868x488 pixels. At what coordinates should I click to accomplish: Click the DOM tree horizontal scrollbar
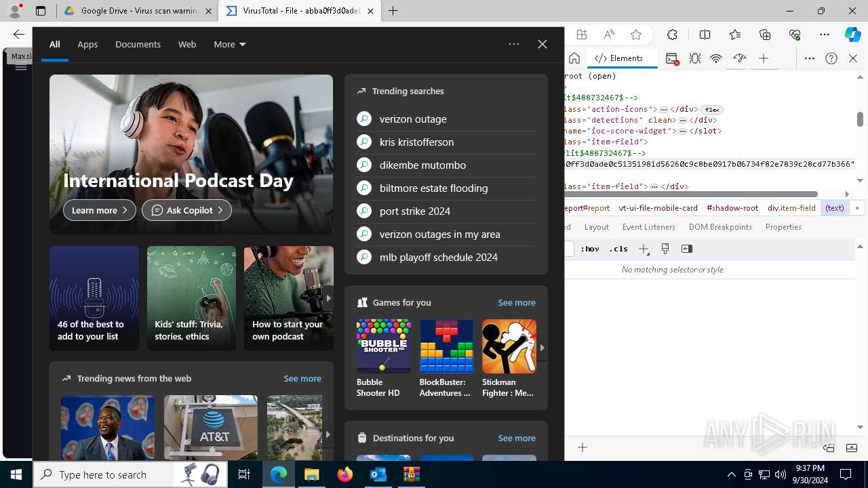(691, 194)
